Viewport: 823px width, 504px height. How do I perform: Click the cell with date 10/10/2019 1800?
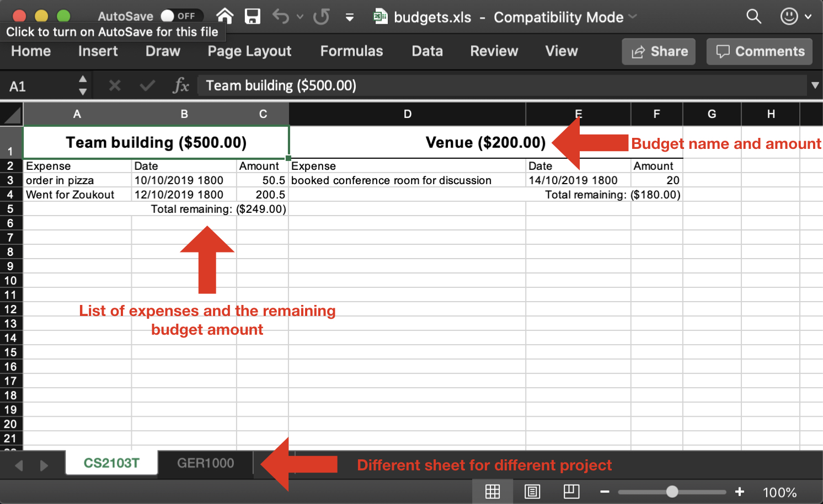coord(184,180)
